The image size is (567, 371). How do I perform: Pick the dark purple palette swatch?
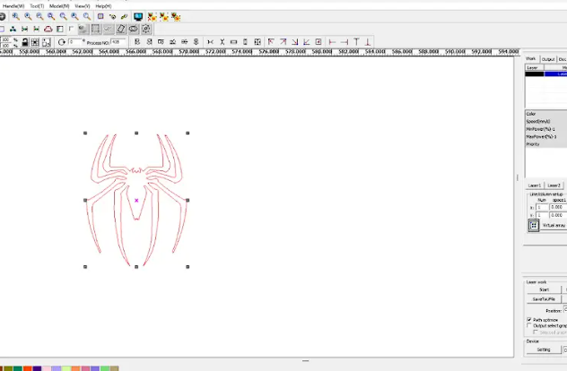[x=37, y=368]
